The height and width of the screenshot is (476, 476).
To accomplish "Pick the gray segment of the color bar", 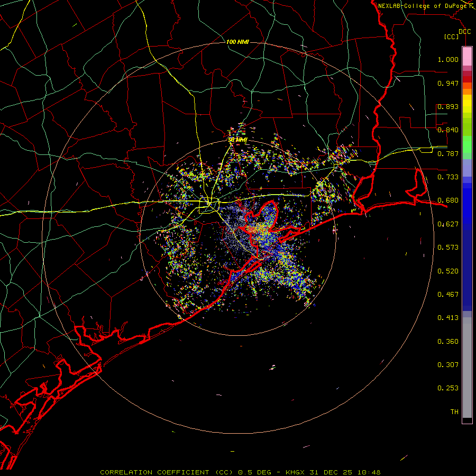I will [467, 368].
